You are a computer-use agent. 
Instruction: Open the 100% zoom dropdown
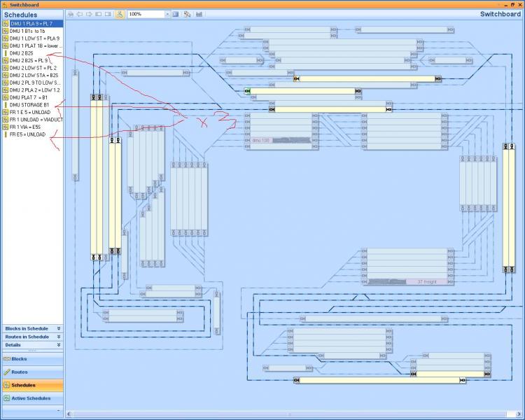click(166, 14)
